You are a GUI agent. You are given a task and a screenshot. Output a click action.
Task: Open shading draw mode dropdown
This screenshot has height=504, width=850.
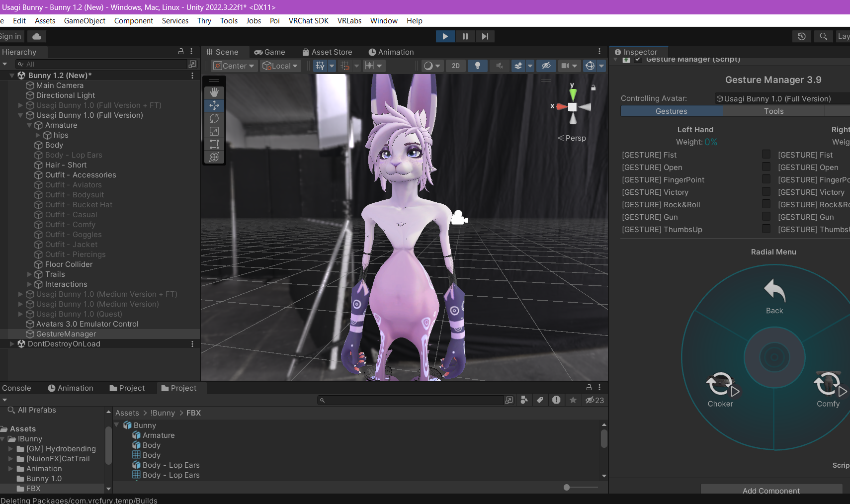tap(431, 66)
